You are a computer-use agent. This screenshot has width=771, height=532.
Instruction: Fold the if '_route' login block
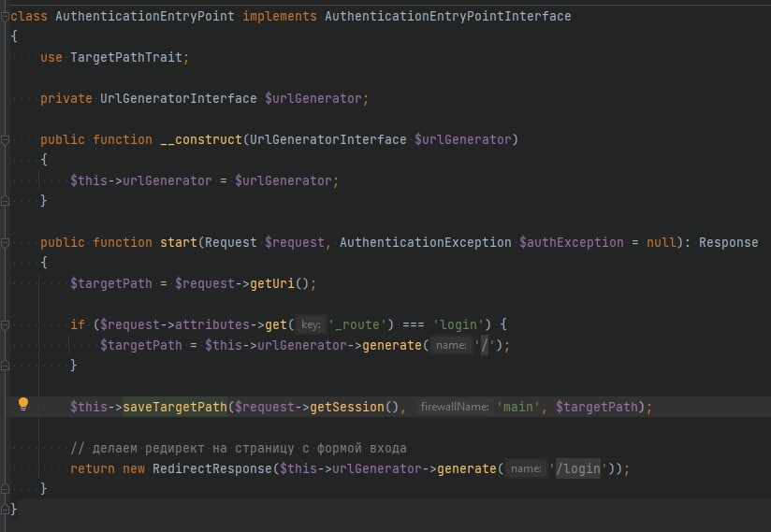pos(5,324)
